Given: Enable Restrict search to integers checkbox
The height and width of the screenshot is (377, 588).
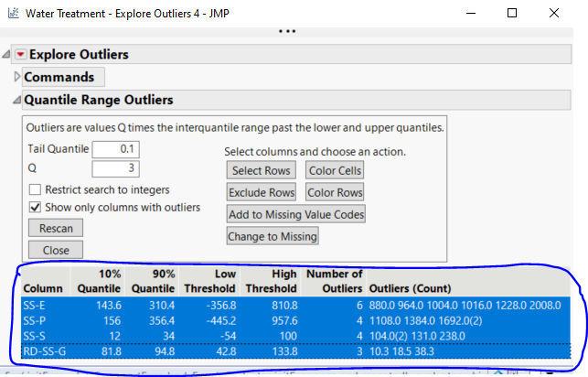Looking at the screenshot, I should pos(36,189).
